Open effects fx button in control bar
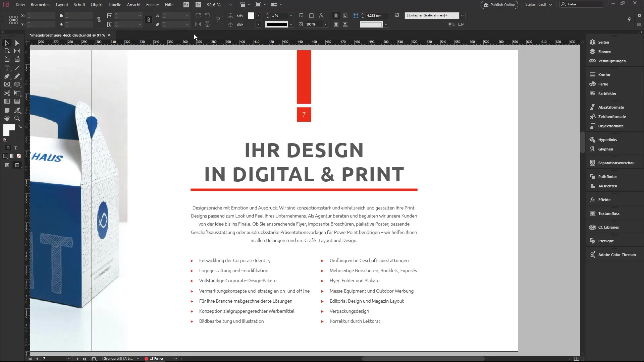Viewport: 644px width, 362px height. tap(321, 15)
